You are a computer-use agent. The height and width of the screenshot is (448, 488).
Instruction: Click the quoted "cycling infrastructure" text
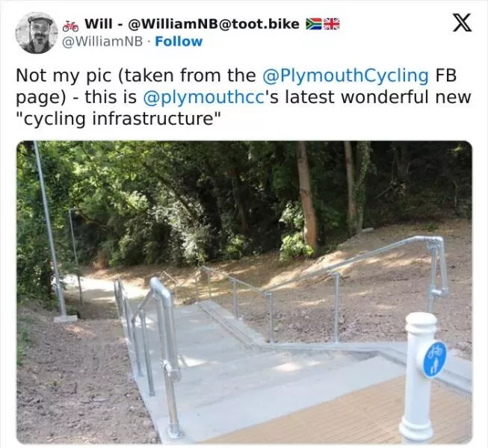(x=120, y=119)
